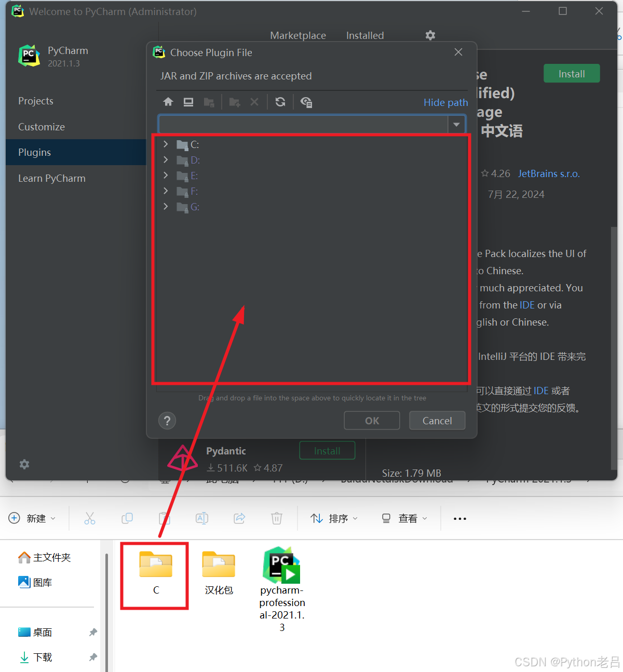Refresh the file tree
The width and height of the screenshot is (623, 672).
tap(280, 102)
